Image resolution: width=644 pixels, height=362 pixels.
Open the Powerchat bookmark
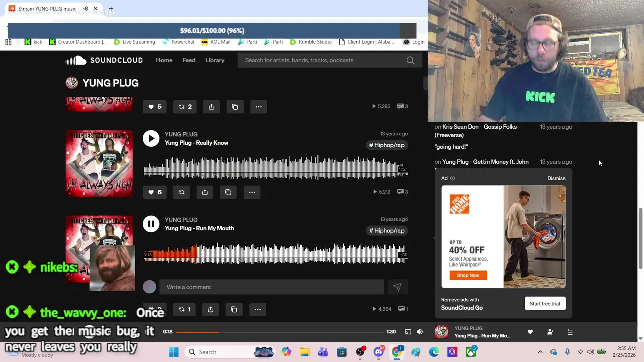pos(178,42)
